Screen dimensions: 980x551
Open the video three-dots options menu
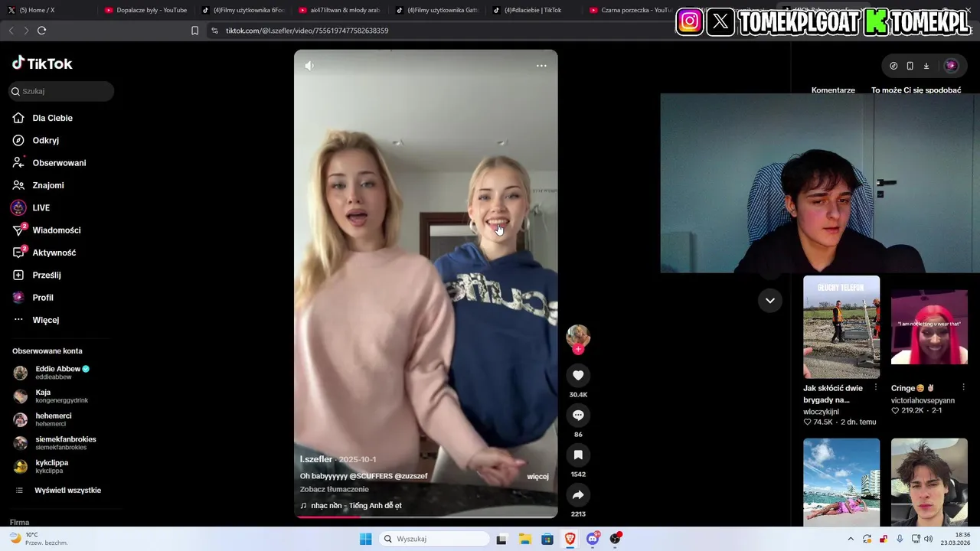(x=541, y=66)
